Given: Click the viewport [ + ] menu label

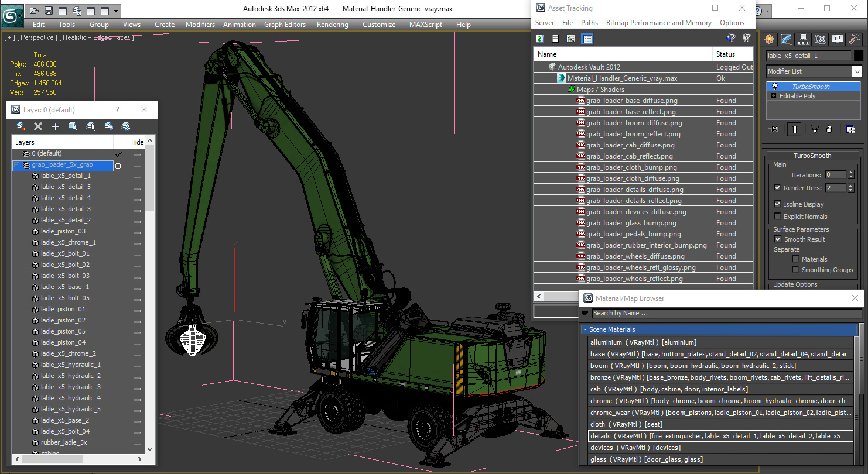Looking at the screenshot, I should [9, 37].
